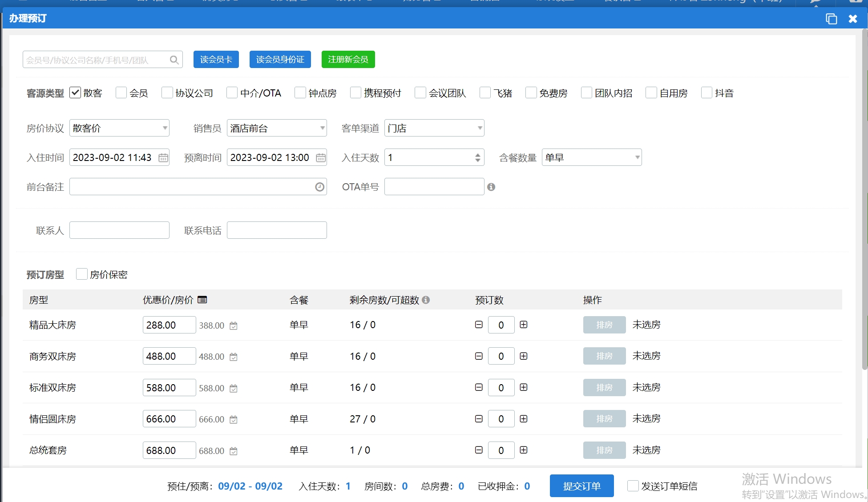Decrease booking count for 精品大床房
The height and width of the screenshot is (502, 868).
479,325
